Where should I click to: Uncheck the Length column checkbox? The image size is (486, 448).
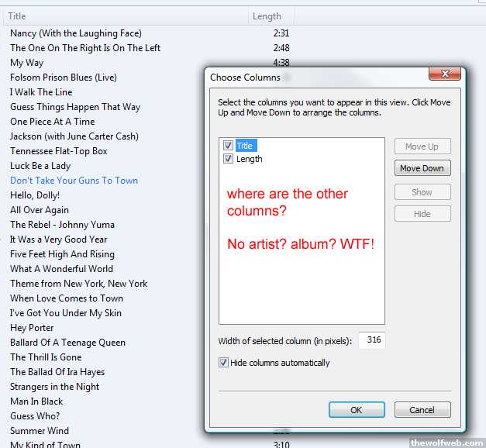tap(228, 159)
